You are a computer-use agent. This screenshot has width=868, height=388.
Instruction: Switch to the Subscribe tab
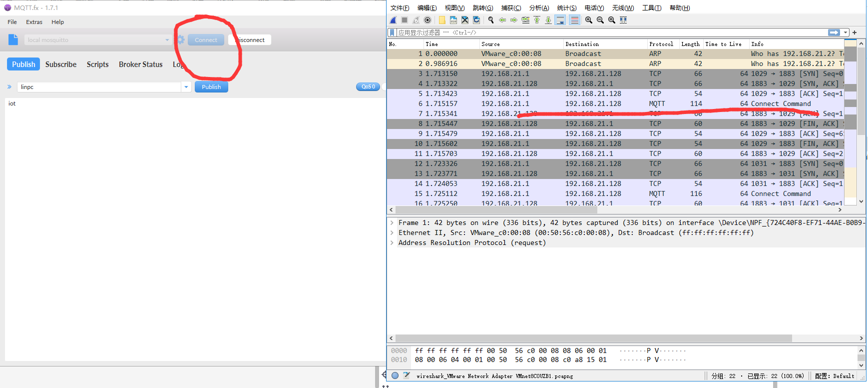click(x=61, y=64)
